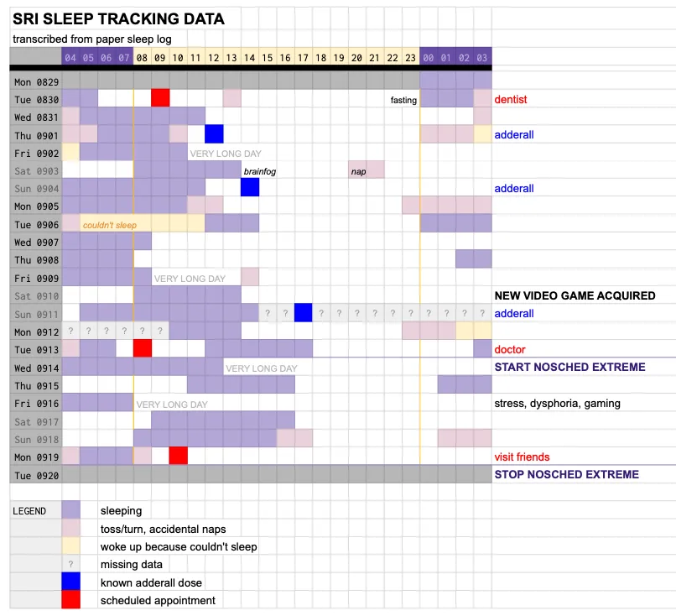Click the blue adderall dose legend swatch
Image resolution: width=676 pixels, height=616 pixels.
(71, 582)
